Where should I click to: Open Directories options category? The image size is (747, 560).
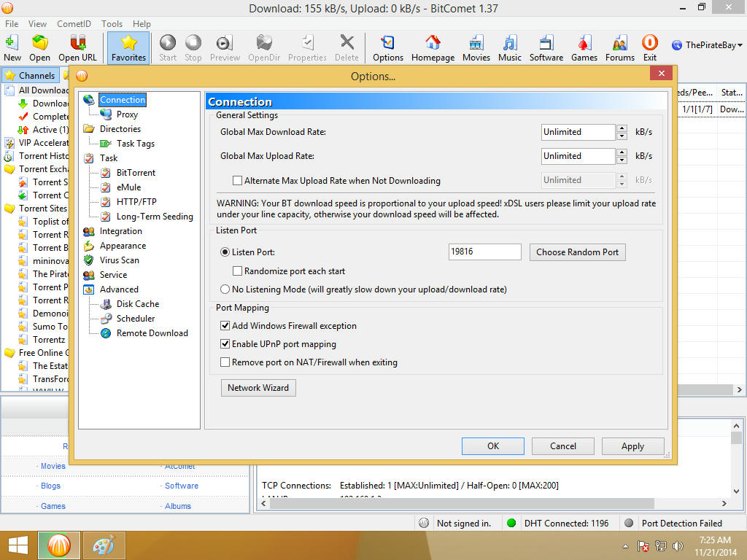point(120,129)
